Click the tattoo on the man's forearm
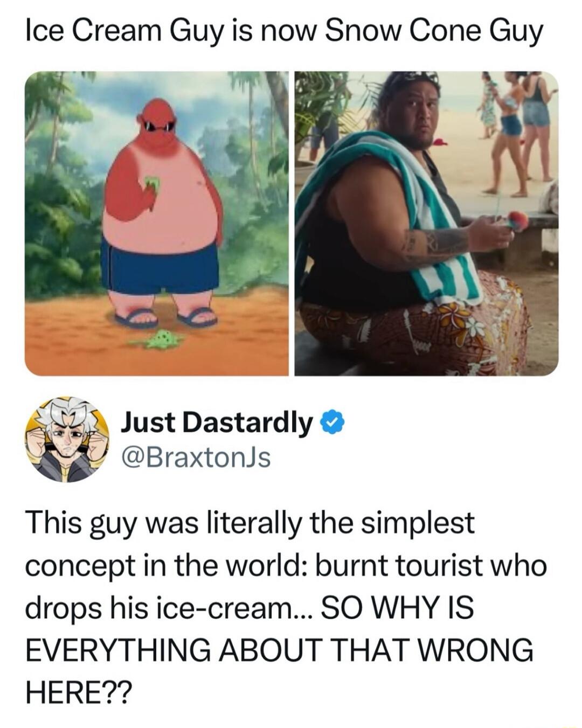The image size is (582, 728). click(436, 243)
